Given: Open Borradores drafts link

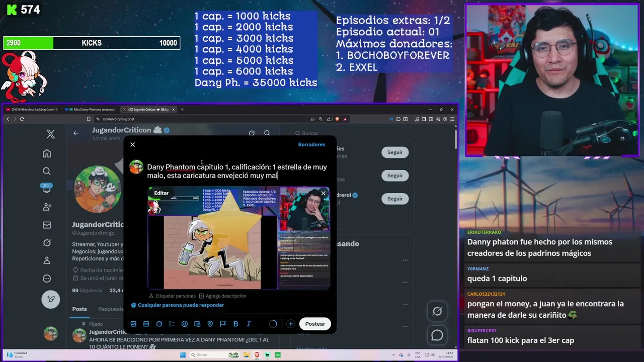Looking at the screenshot, I should [x=311, y=145].
